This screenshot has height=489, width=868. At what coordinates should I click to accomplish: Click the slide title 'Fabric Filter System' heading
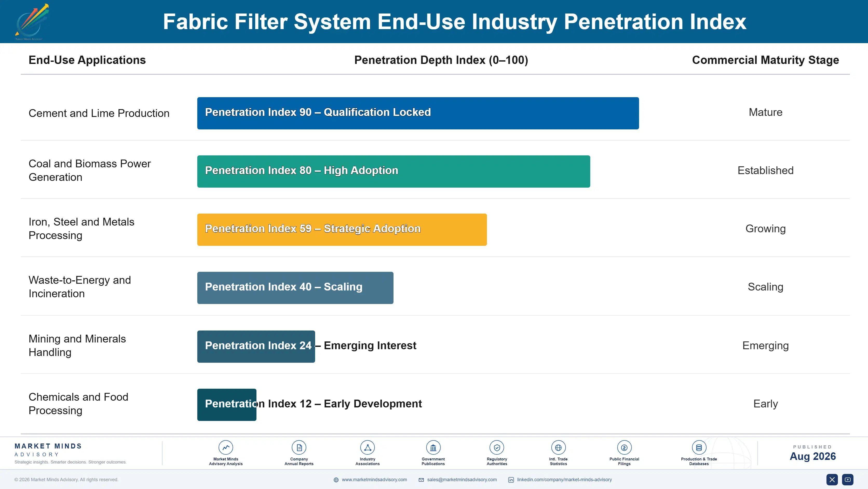pos(455,22)
